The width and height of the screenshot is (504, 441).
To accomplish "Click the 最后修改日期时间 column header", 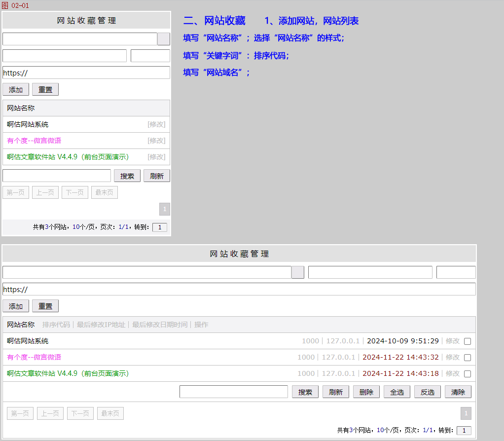I will click(160, 325).
